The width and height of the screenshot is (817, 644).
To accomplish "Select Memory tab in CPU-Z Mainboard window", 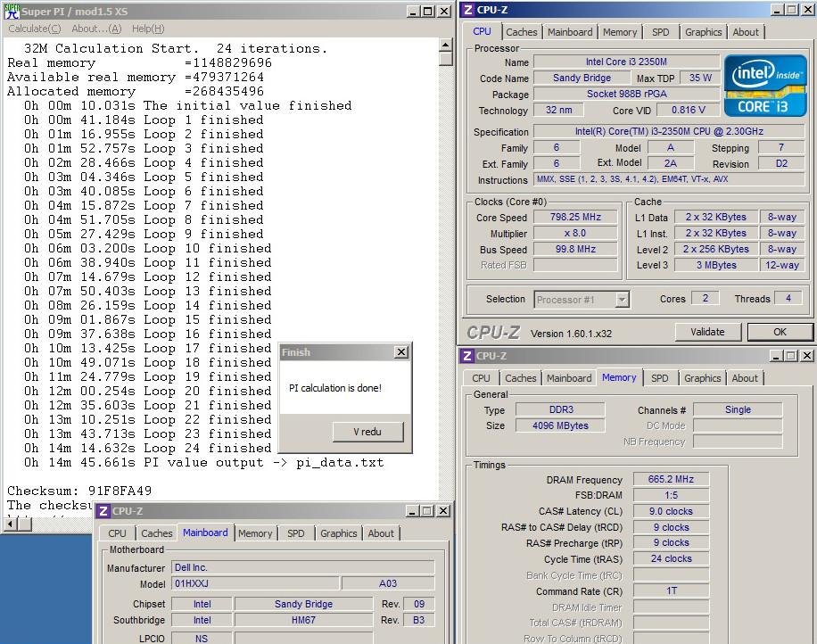I will pyautogui.click(x=255, y=533).
